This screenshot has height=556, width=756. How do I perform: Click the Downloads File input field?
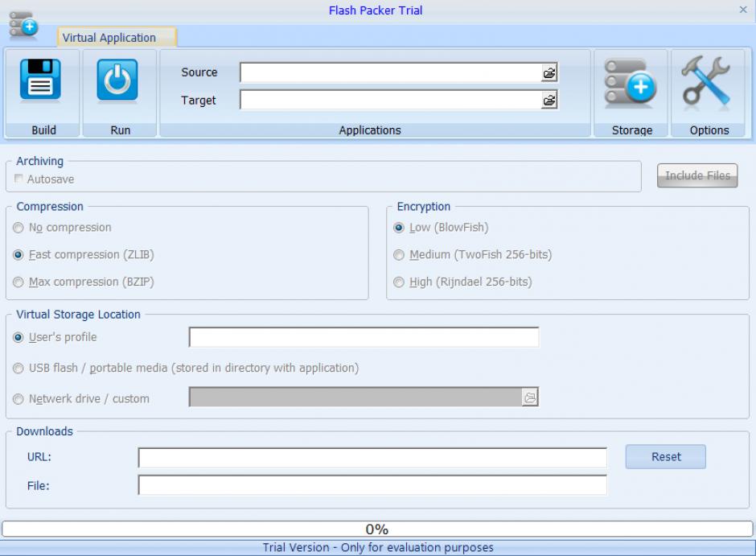tap(372, 485)
